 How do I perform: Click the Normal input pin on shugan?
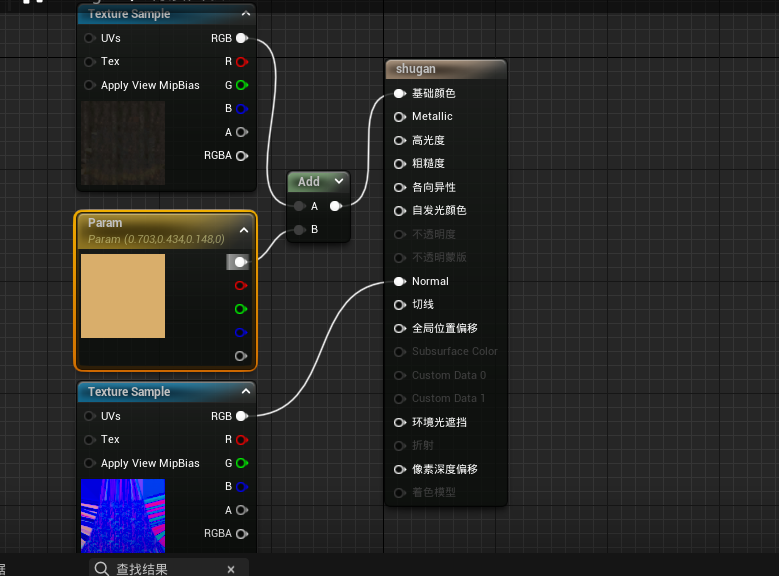click(x=399, y=281)
